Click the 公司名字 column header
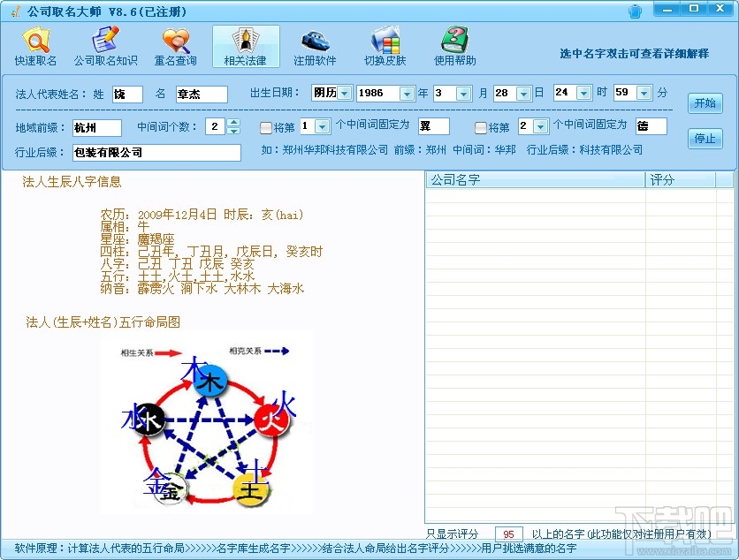 coord(536,180)
